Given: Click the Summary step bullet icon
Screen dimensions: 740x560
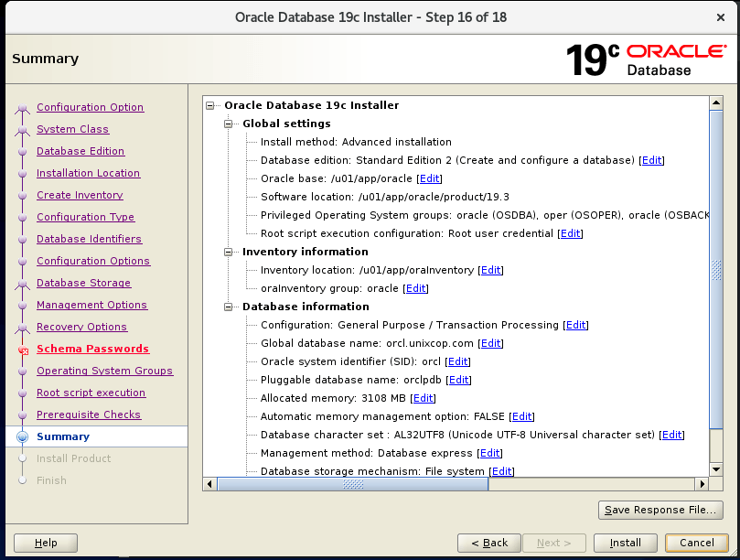Looking at the screenshot, I should pyautogui.click(x=22, y=436).
